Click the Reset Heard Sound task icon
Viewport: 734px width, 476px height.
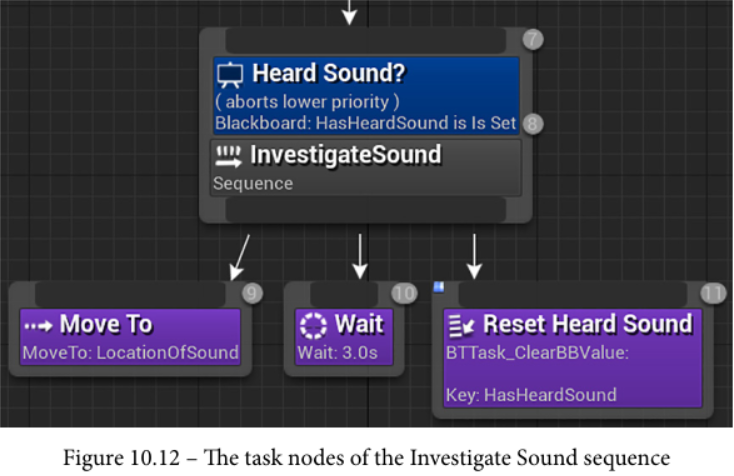(x=462, y=326)
